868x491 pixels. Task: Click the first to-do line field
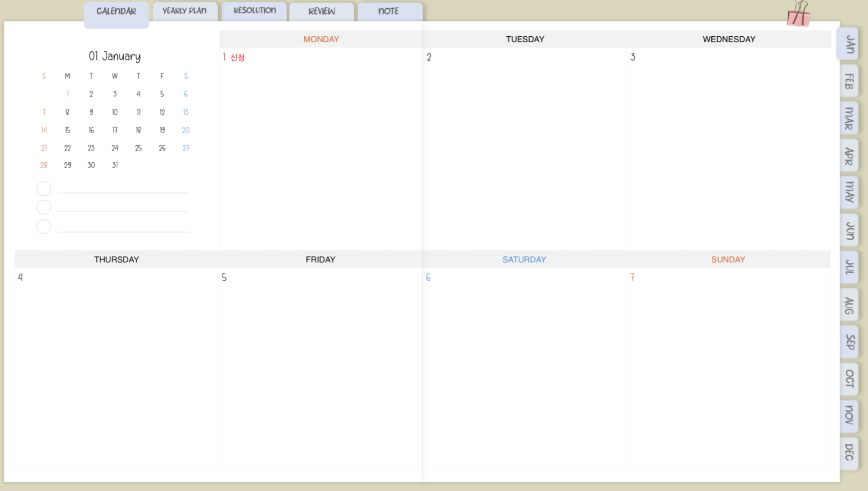[123, 188]
